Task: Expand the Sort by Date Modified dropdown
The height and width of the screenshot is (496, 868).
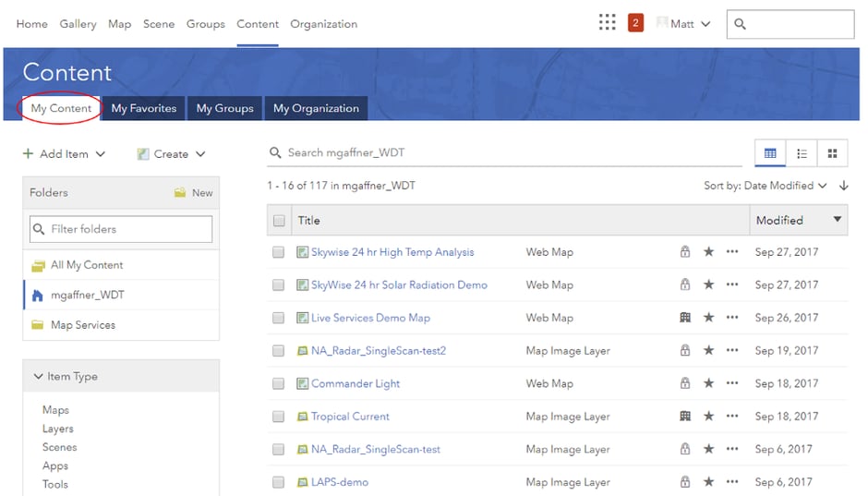Action: point(766,186)
